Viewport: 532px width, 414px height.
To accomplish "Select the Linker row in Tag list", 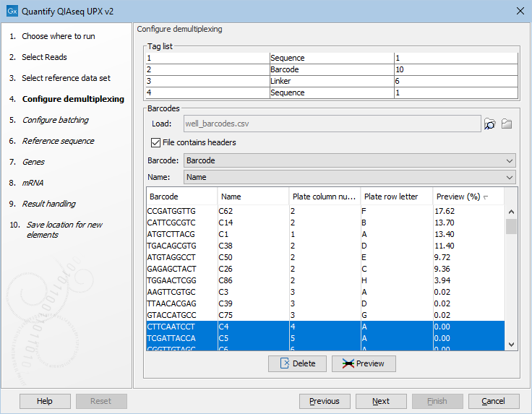I will [x=331, y=81].
